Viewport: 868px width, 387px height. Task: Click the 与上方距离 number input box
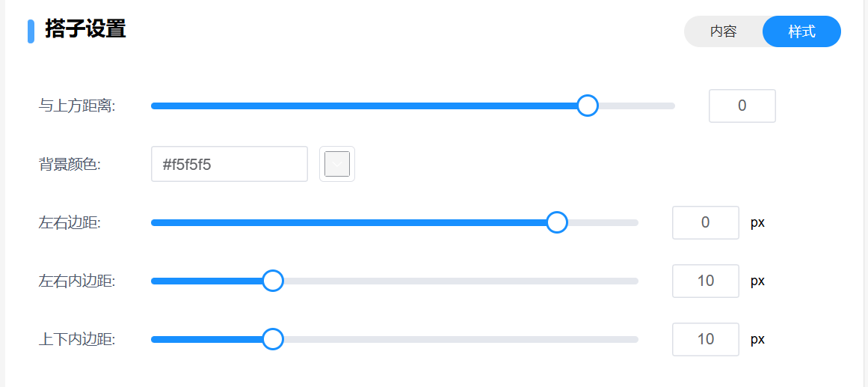742,106
